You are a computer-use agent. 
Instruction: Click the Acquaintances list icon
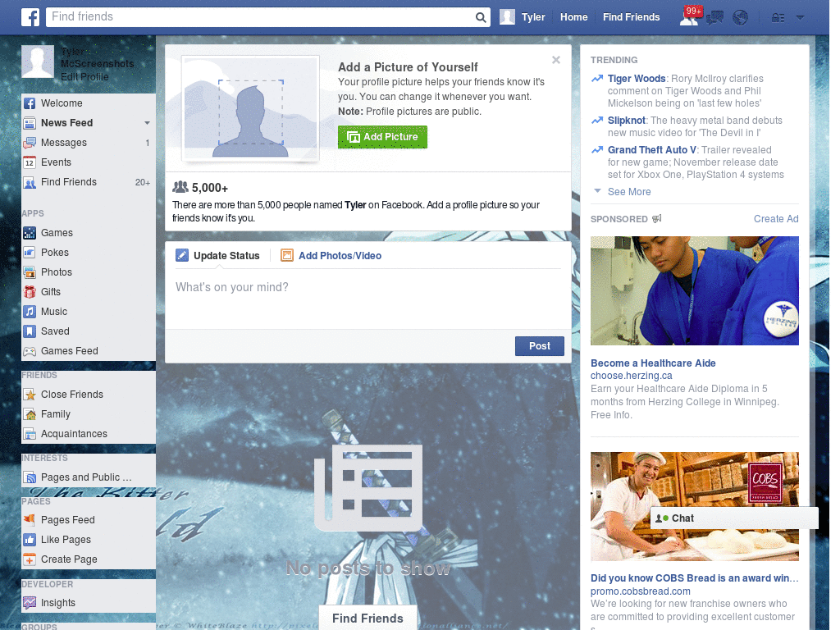[30, 434]
